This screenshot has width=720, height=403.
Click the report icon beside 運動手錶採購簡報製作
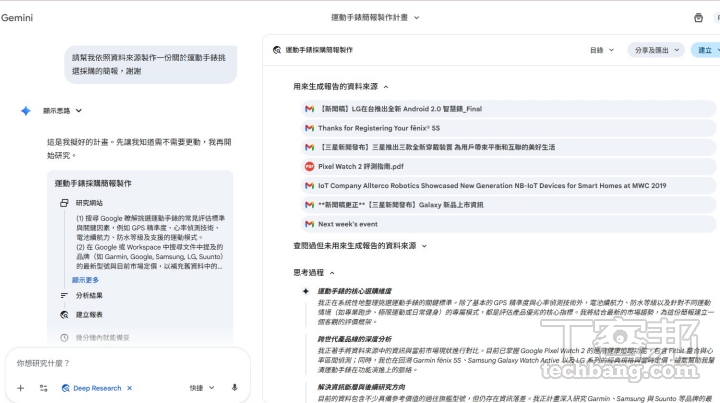pyautogui.click(x=277, y=50)
